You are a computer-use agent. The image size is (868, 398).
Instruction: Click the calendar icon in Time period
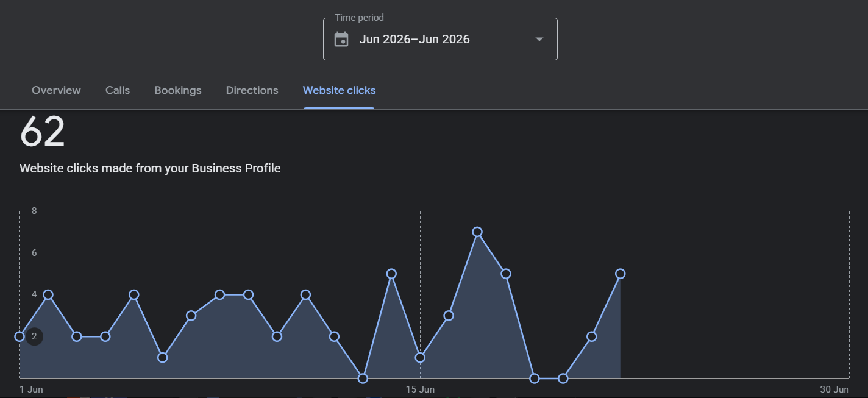pyautogui.click(x=341, y=39)
